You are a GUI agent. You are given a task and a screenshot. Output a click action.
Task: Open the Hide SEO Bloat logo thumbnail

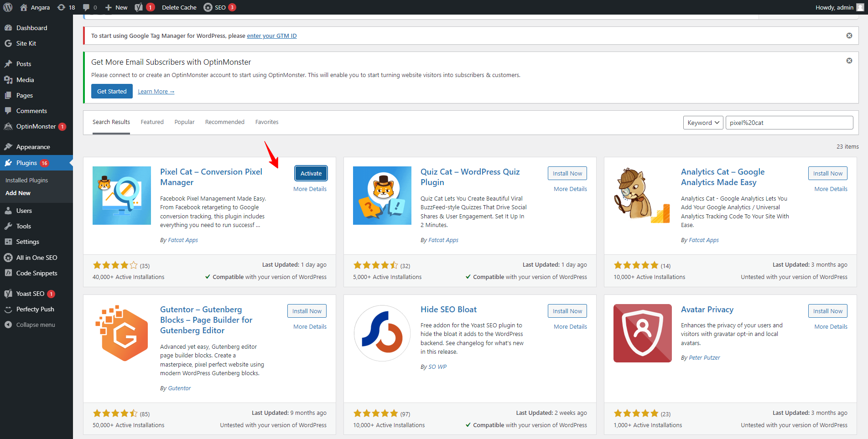tap(382, 333)
